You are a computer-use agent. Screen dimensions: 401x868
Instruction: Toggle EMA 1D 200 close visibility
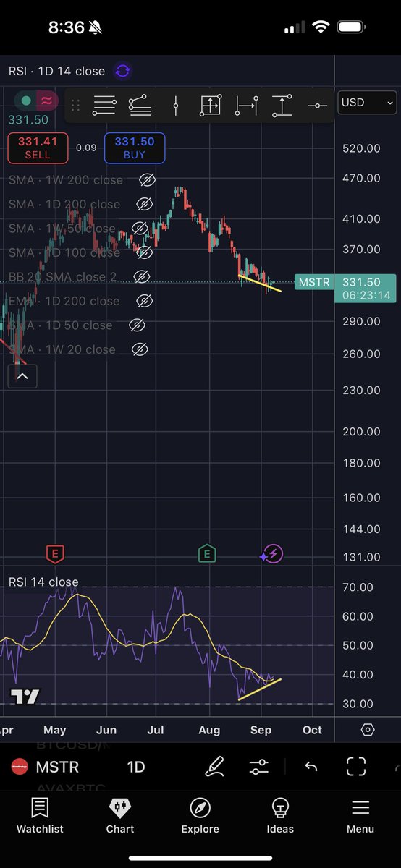click(143, 301)
